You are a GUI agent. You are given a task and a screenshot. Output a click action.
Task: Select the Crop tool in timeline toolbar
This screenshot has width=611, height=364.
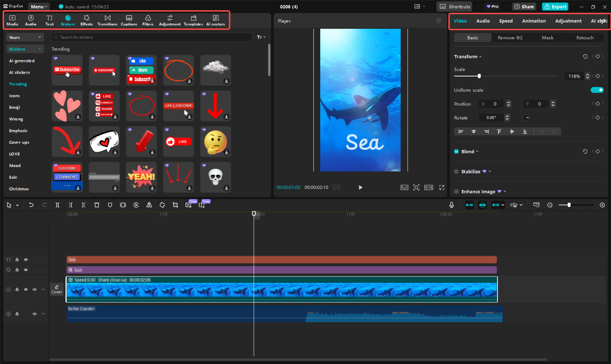[x=175, y=205]
